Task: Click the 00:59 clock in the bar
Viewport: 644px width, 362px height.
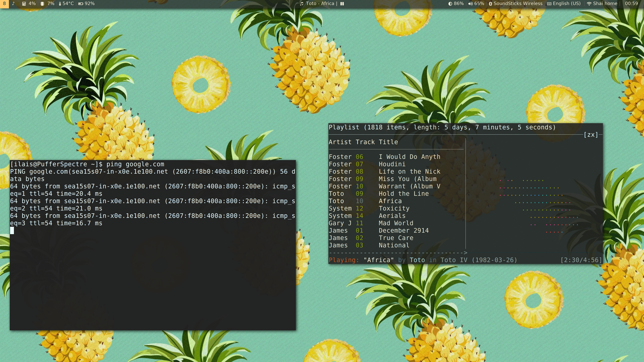Action: tap(631, 4)
